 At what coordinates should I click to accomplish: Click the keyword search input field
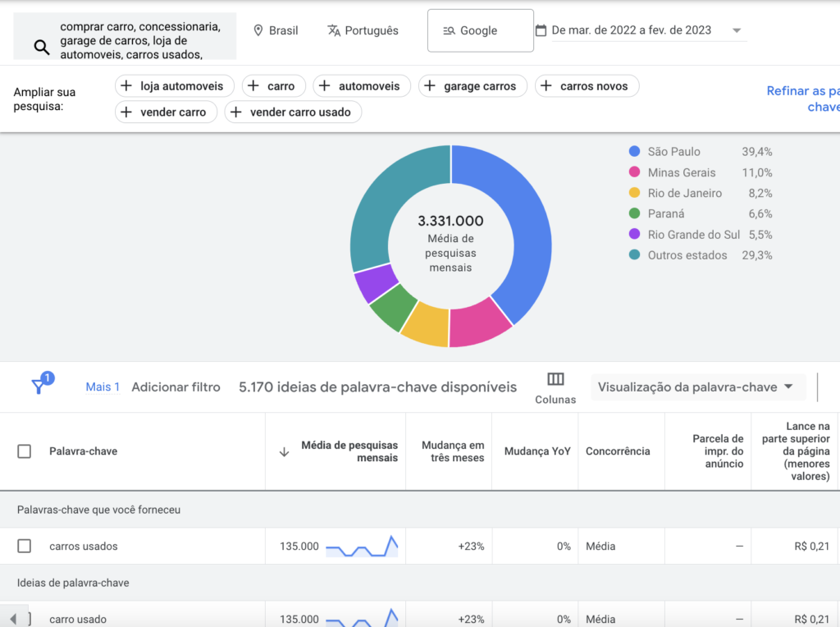point(139,39)
